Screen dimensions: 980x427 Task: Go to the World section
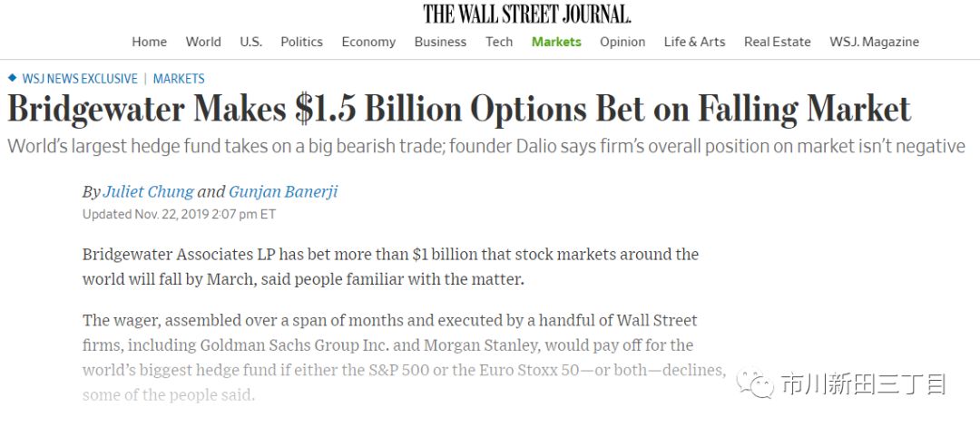[203, 42]
